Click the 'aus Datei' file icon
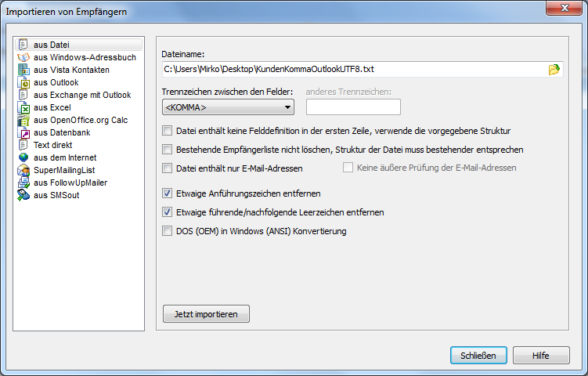Screen dimensions: 588x376 pos(23,45)
